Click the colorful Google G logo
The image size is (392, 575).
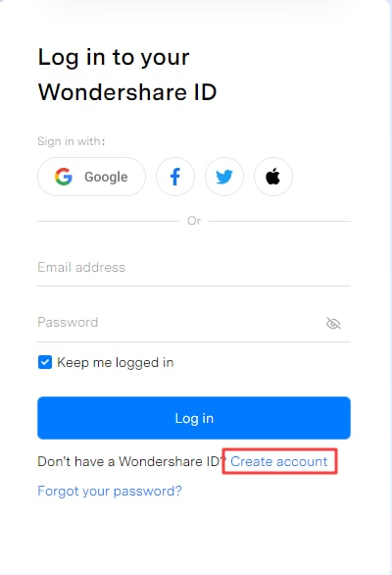pos(64,177)
